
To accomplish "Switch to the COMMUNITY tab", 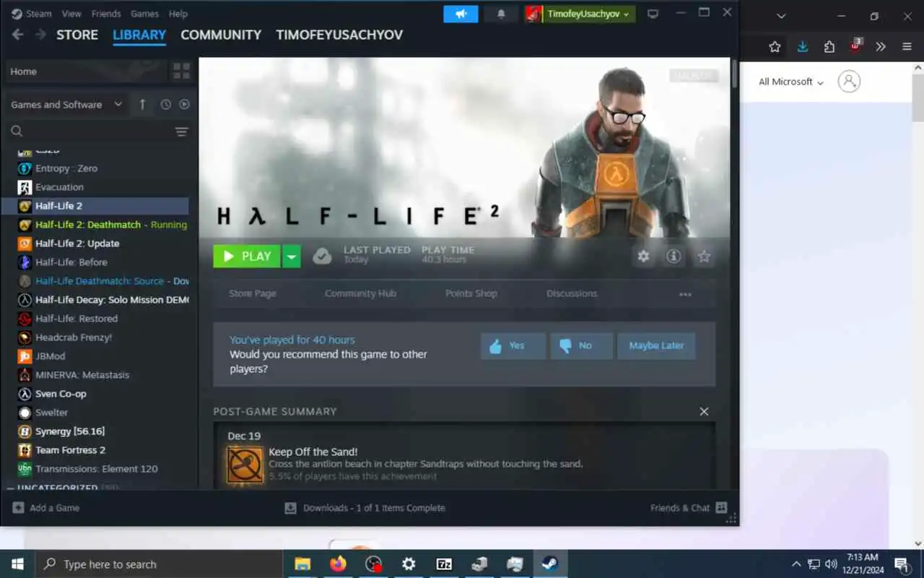I will coord(221,35).
